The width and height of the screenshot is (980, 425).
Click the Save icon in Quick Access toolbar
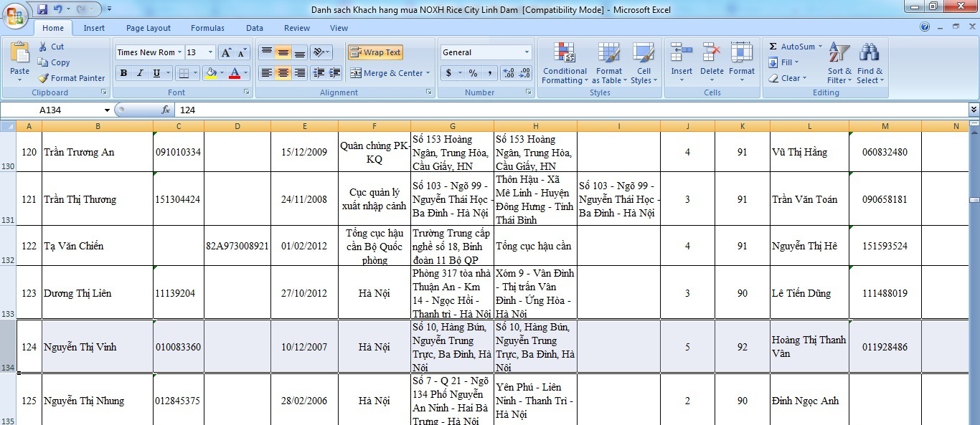click(42, 9)
